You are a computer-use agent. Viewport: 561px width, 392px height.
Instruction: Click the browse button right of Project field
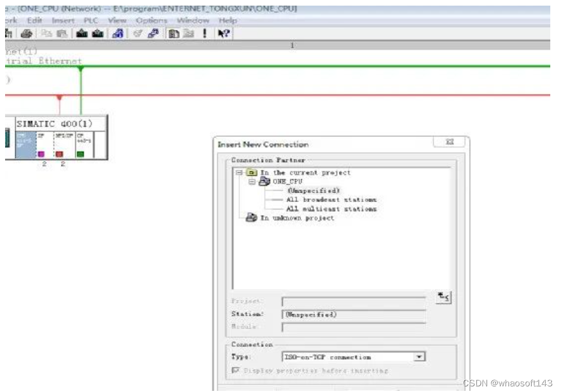(443, 297)
